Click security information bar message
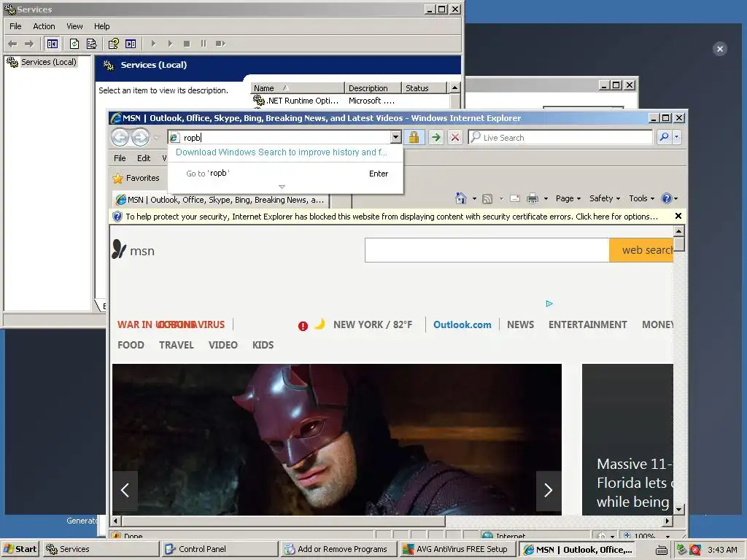Screen dimensions: 747x560 tap(392, 217)
